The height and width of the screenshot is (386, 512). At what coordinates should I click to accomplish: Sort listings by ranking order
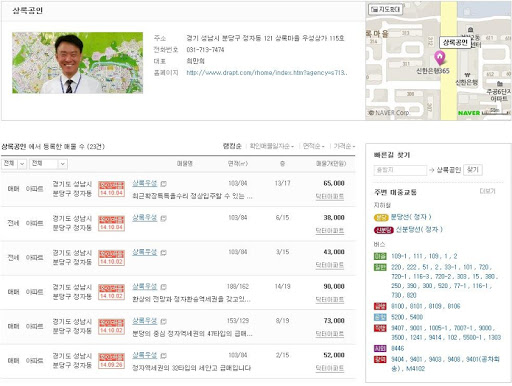point(232,146)
